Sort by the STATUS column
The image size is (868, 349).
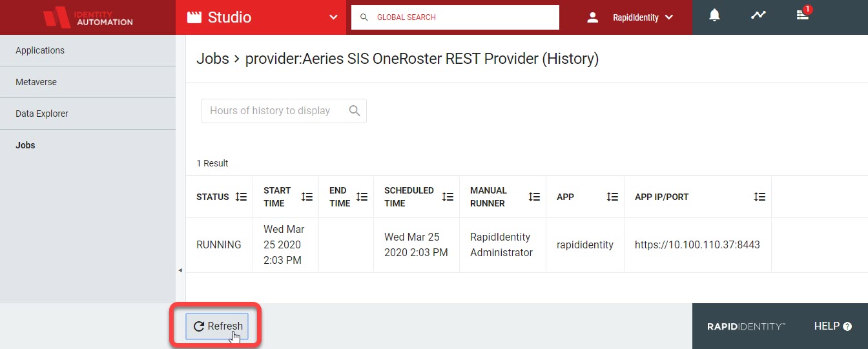[x=241, y=197]
